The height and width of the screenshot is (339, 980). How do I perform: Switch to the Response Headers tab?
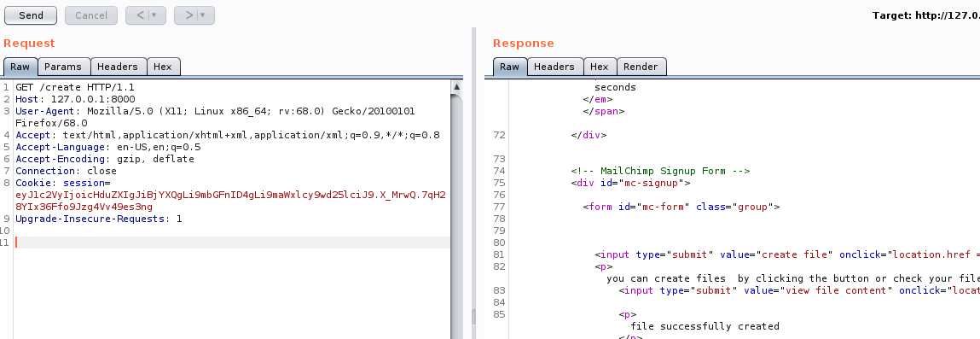tap(554, 67)
